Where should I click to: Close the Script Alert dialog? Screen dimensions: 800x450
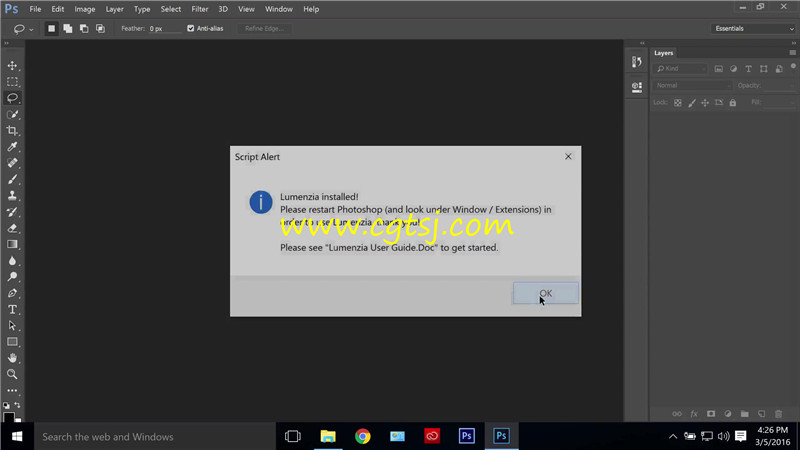tap(568, 157)
